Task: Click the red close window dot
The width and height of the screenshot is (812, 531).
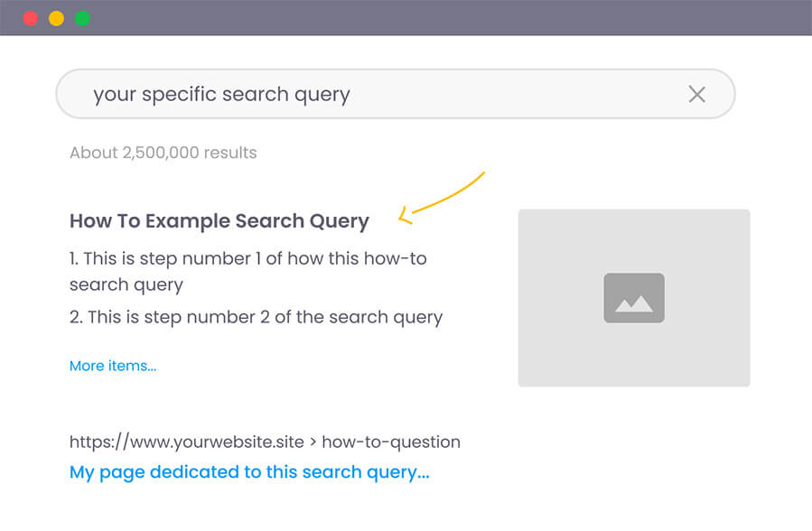Action: [x=31, y=19]
